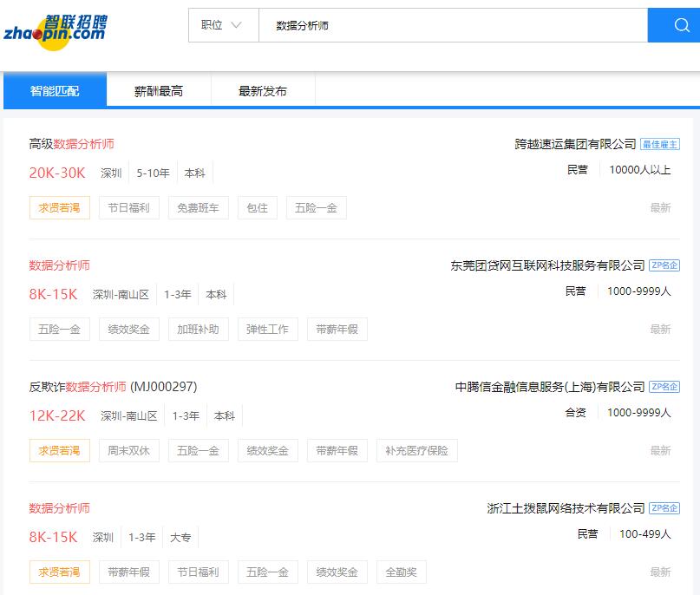
Task: Click ZP名企 badge next to 中腾信金融
Action: pyautogui.click(x=664, y=387)
